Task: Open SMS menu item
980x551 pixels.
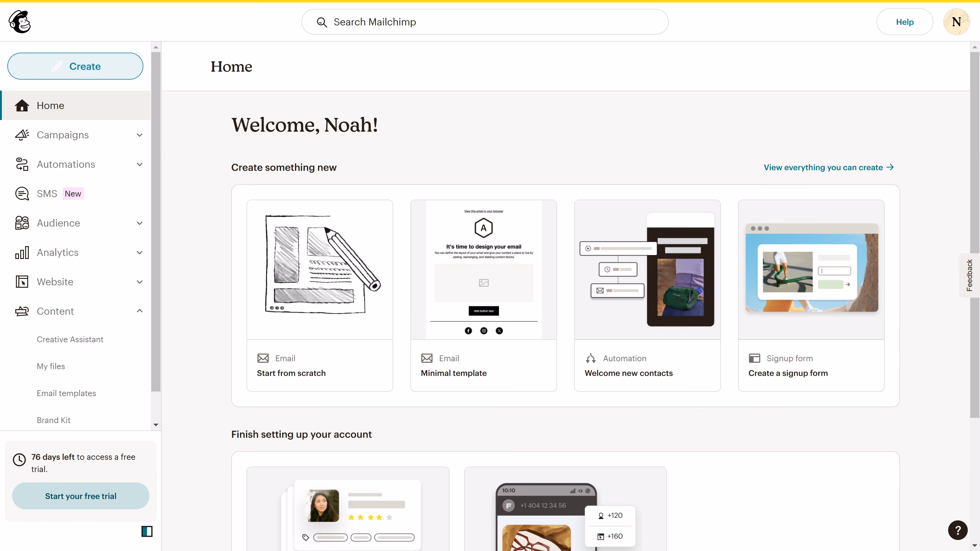Action: point(76,193)
